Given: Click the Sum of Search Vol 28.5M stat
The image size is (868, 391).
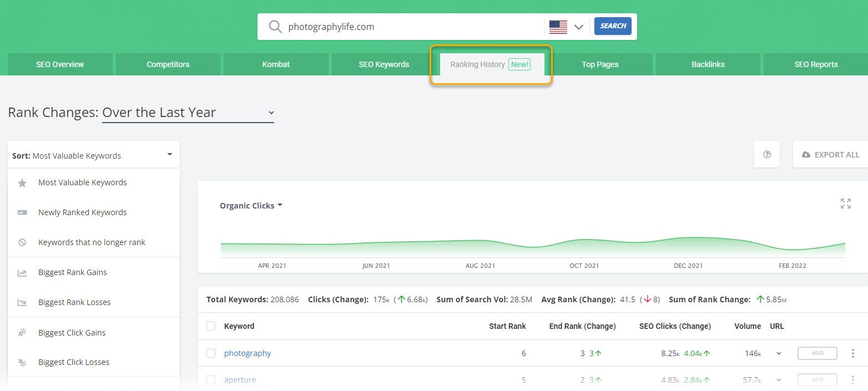Looking at the screenshot, I should [485, 299].
